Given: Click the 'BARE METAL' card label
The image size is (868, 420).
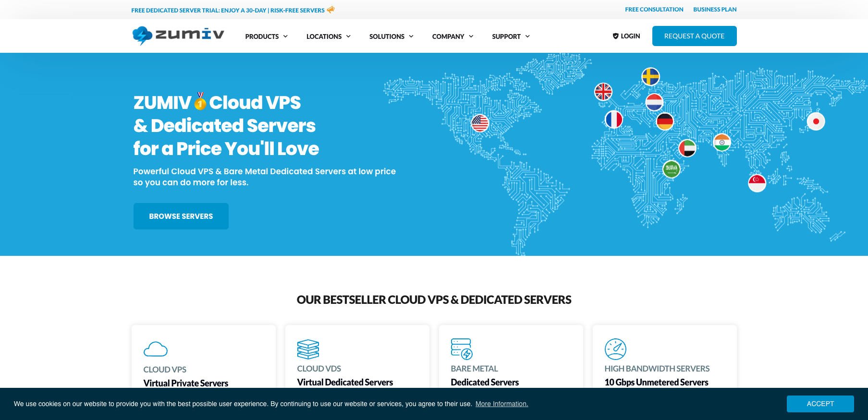Looking at the screenshot, I should (x=474, y=369).
